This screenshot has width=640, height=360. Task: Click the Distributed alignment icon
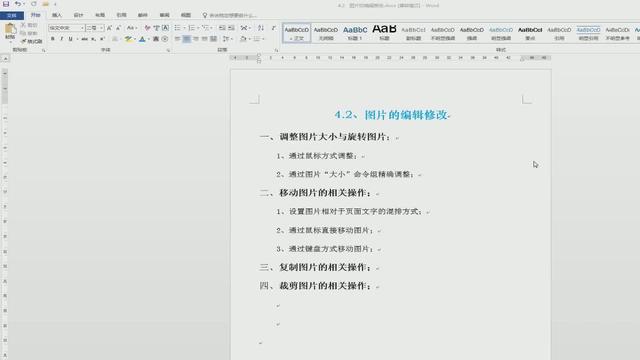point(213,39)
